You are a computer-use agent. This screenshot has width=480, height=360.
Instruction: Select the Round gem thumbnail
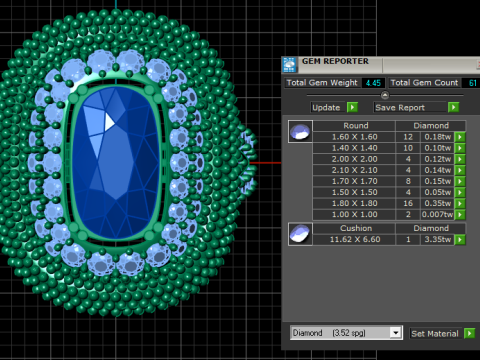(300, 131)
